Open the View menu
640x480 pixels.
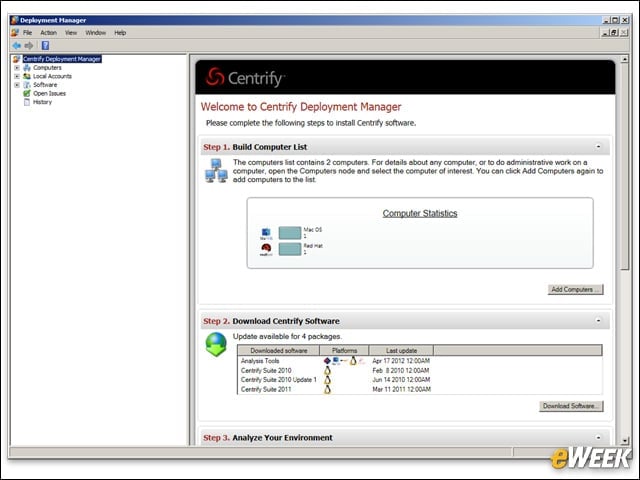click(71, 33)
